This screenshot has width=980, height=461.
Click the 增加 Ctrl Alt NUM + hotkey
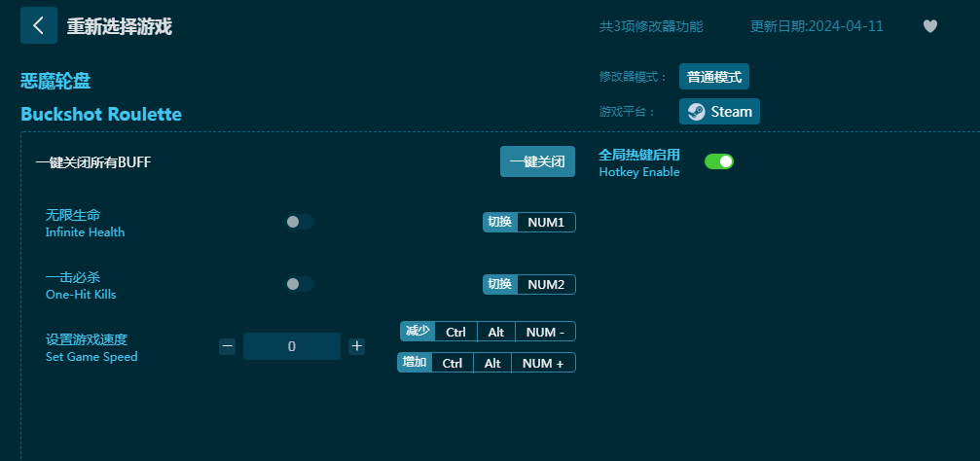tap(487, 363)
